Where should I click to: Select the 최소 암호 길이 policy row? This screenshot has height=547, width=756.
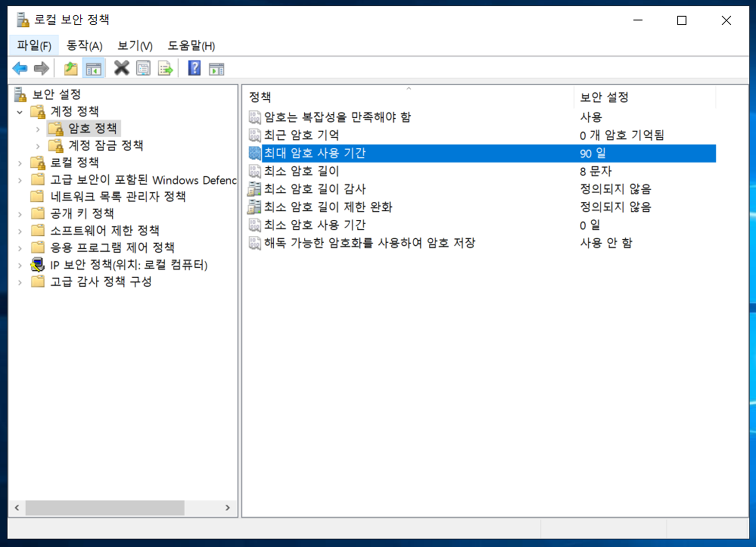point(481,171)
